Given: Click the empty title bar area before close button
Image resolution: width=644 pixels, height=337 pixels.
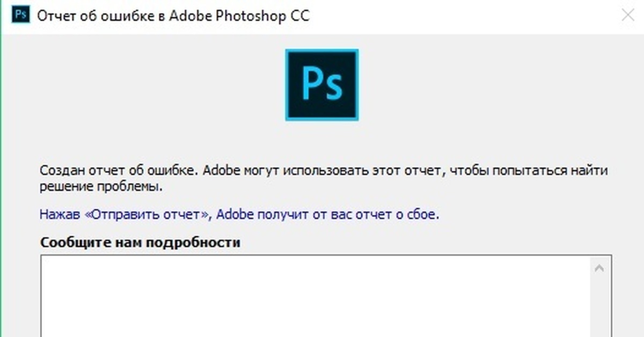Looking at the screenshot, I should coord(483,15).
